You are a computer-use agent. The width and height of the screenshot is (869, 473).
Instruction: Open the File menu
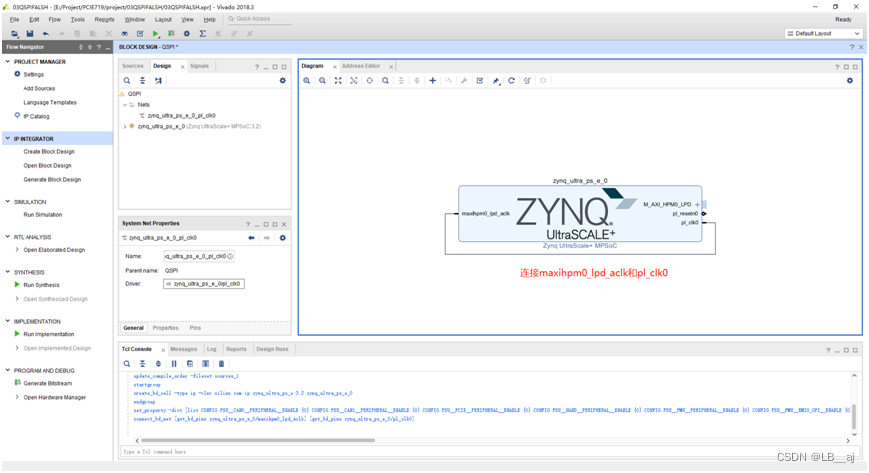pyautogui.click(x=14, y=19)
